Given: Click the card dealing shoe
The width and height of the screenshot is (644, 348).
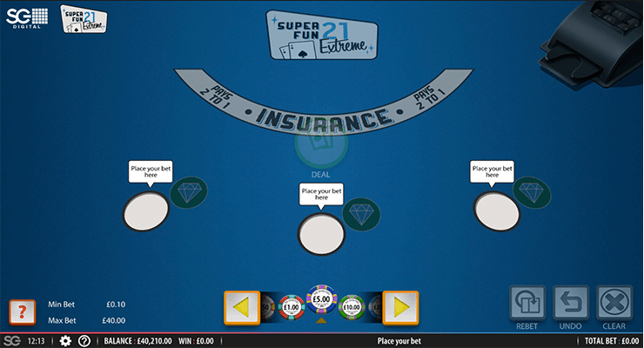Looking at the screenshot, I should pos(592,43).
